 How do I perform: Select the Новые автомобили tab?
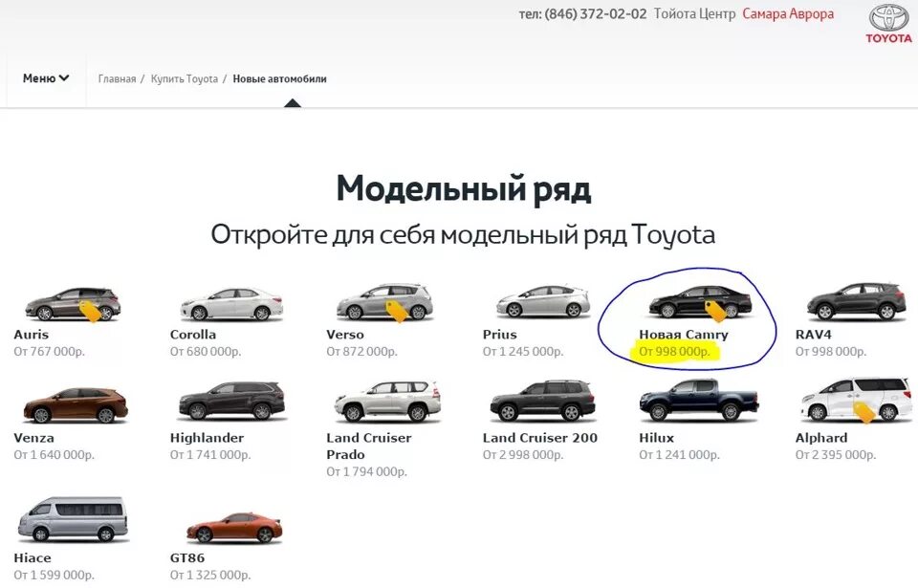pyautogui.click(x=279, y=78)
